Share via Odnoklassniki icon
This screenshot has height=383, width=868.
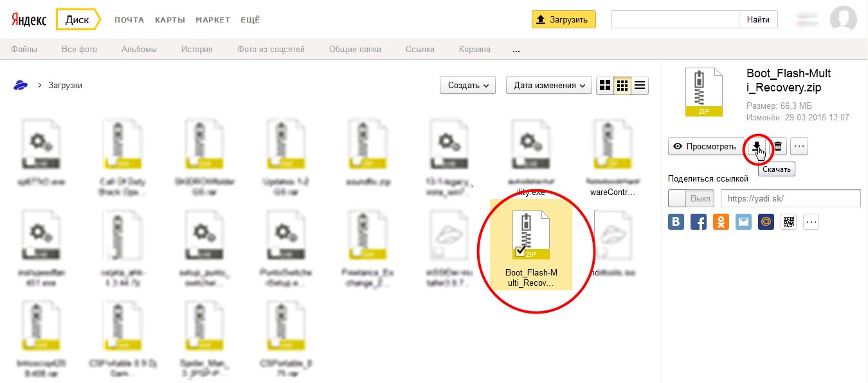click(x=721, y=222)
